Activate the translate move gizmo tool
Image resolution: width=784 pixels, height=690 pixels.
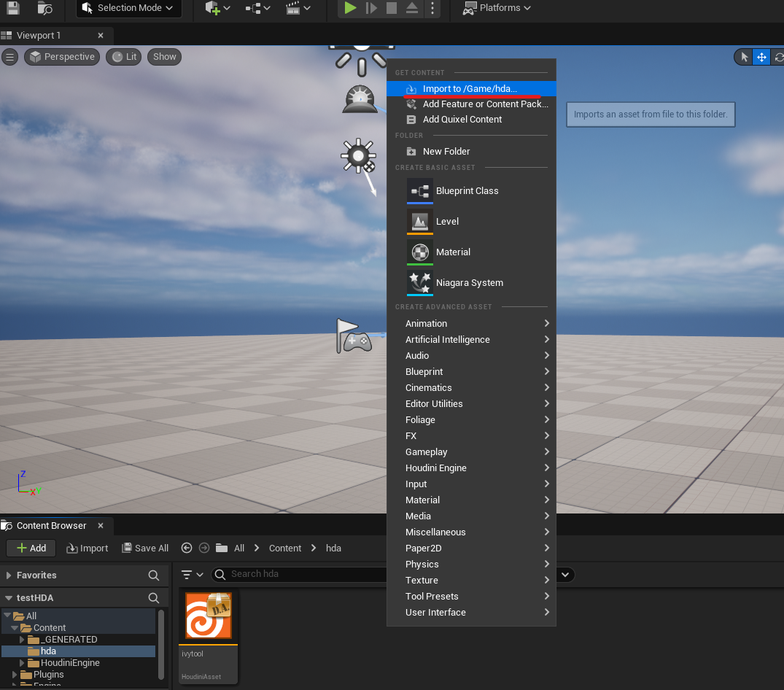pos(761,57)
